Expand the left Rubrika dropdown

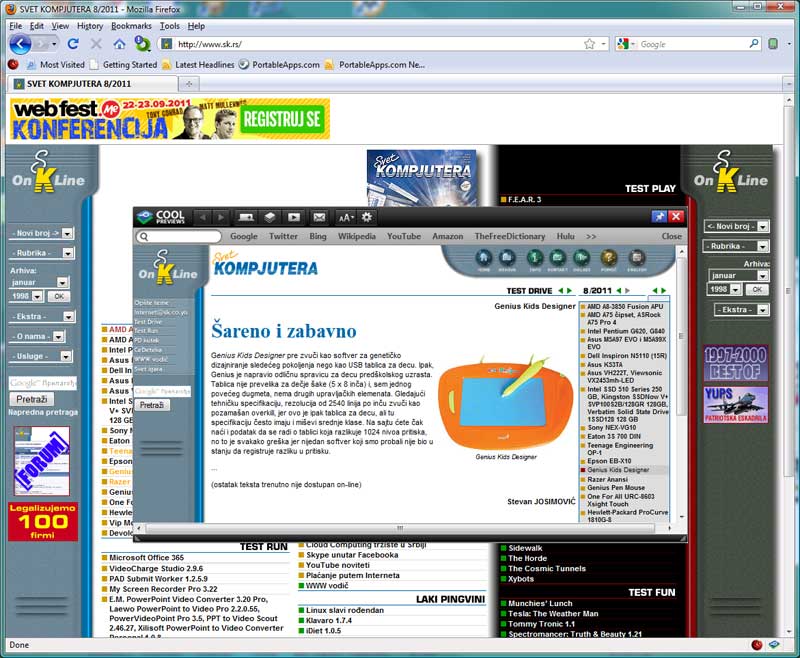67,253
